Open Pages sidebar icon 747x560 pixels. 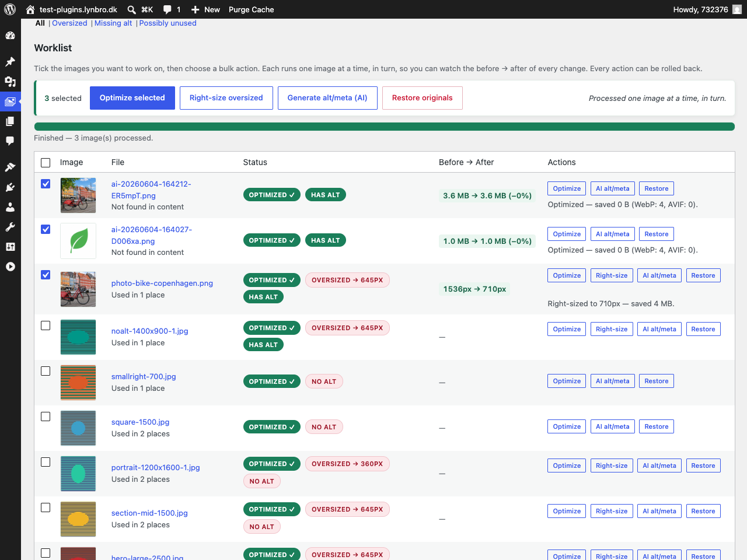point(10,121)
